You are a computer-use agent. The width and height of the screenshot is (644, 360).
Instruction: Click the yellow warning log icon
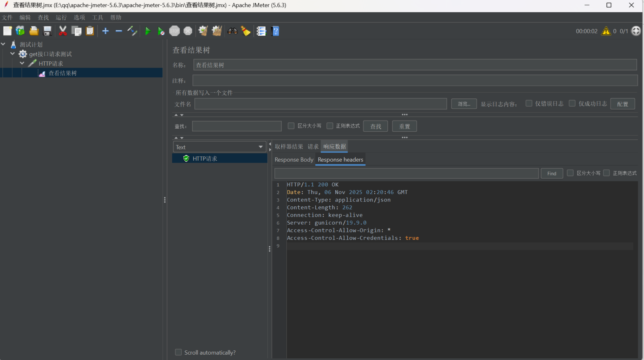[x=606, y=31]
